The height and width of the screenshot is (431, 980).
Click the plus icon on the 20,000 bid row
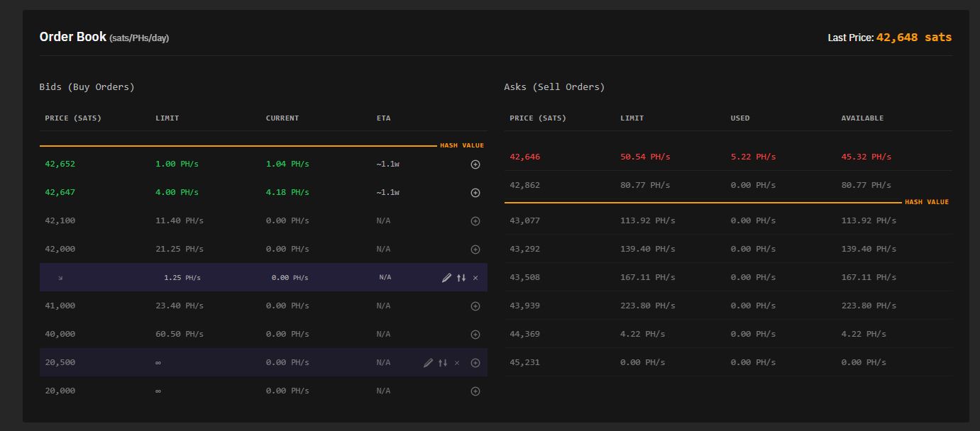pyautogui.click(x=475, y=391)
